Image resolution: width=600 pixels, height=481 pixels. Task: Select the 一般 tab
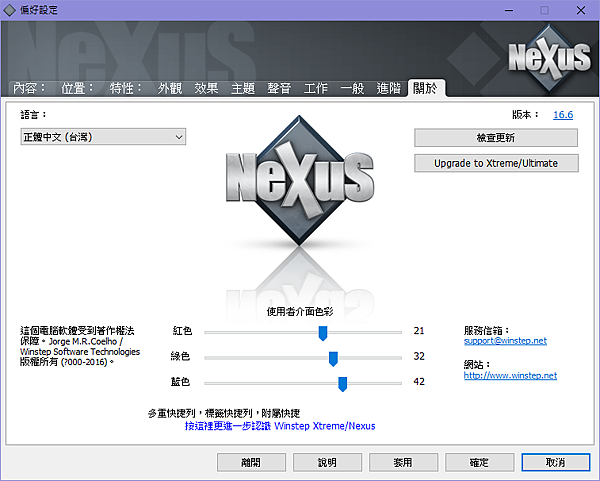coord(352,88)
